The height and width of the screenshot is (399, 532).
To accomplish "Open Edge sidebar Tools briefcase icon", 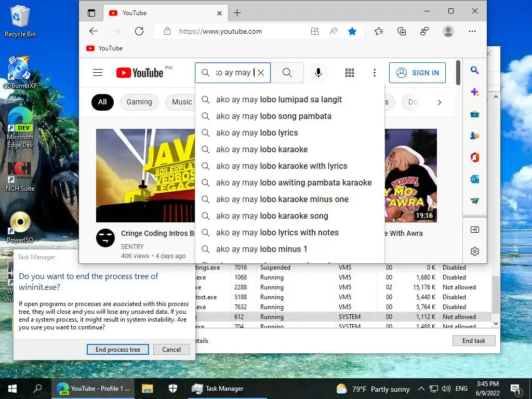I will pyautogui.click(x=475, y=114).
